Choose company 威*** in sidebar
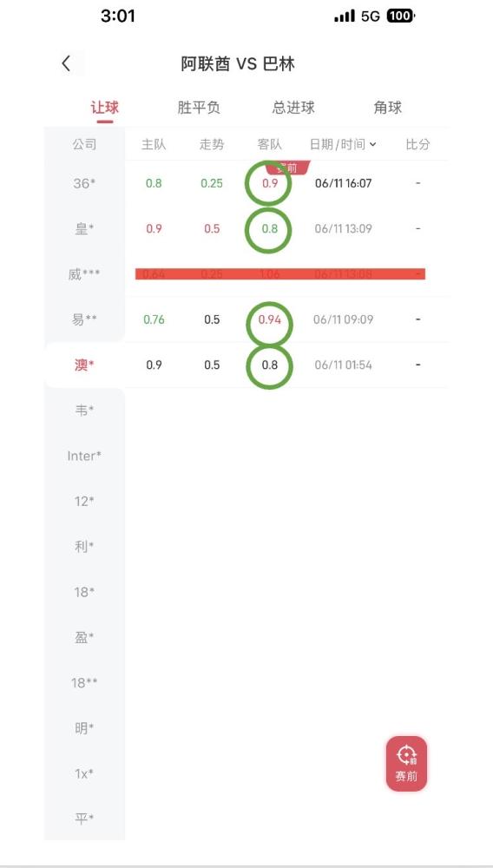493x868 pixels. point(84,274)
